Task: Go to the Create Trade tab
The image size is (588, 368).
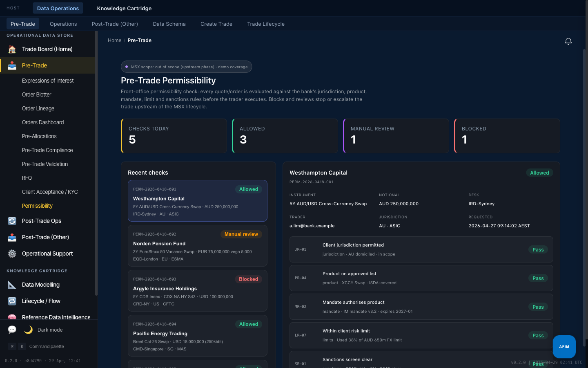Action: 216,24
